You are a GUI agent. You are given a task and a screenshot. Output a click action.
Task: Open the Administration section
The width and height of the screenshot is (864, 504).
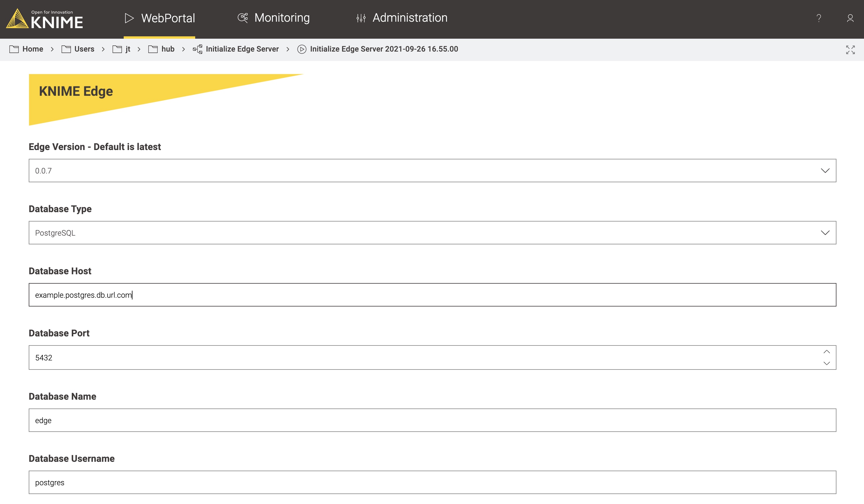[x=410, y=18]
